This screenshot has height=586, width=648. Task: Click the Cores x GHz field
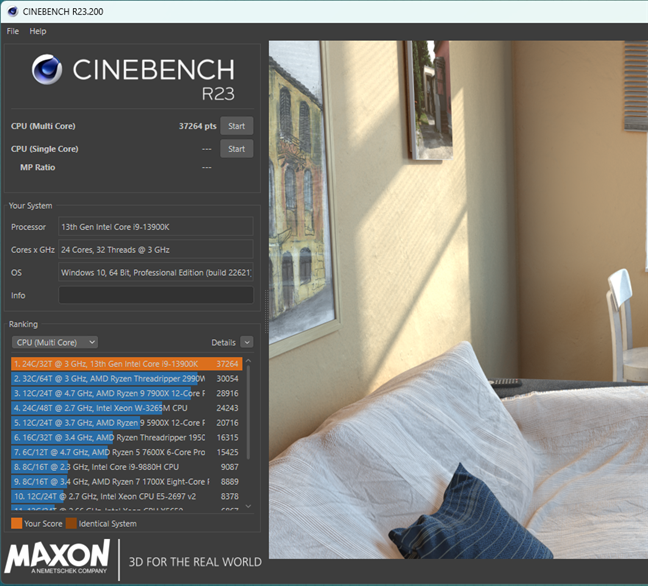pos(156,250)
